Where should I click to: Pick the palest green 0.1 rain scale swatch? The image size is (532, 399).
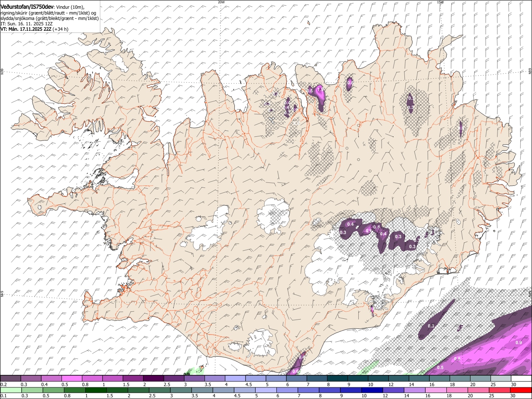tap(11, 390)
